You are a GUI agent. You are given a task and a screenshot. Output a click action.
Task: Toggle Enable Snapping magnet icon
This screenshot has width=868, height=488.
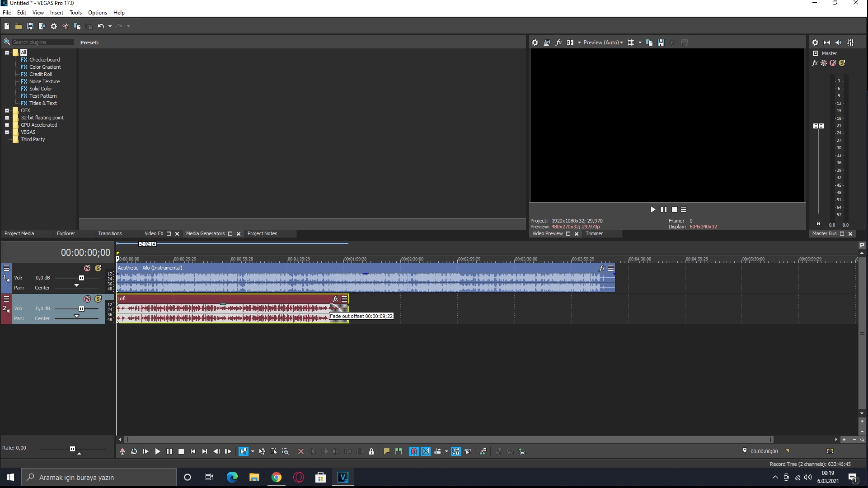(x=414, y=451)
